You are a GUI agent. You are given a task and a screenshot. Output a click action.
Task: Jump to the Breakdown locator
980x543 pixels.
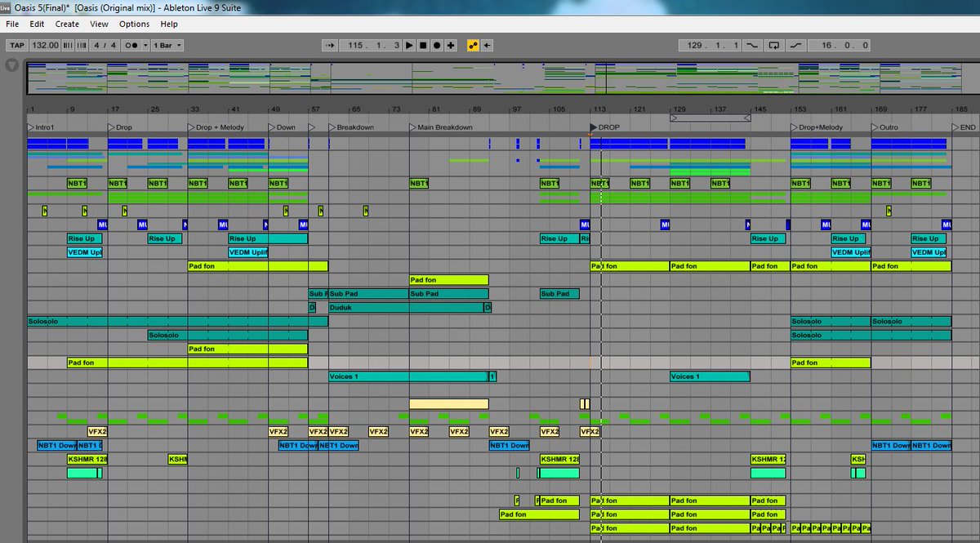[x=351, y=127]
